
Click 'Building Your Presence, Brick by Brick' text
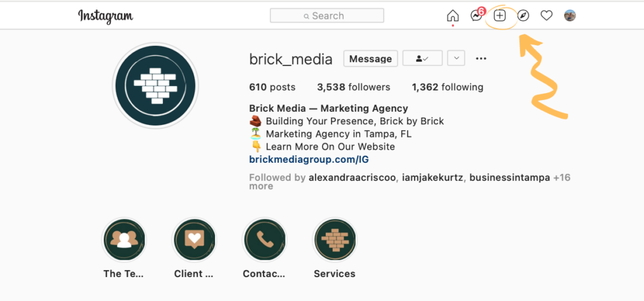tap(355, 121)
